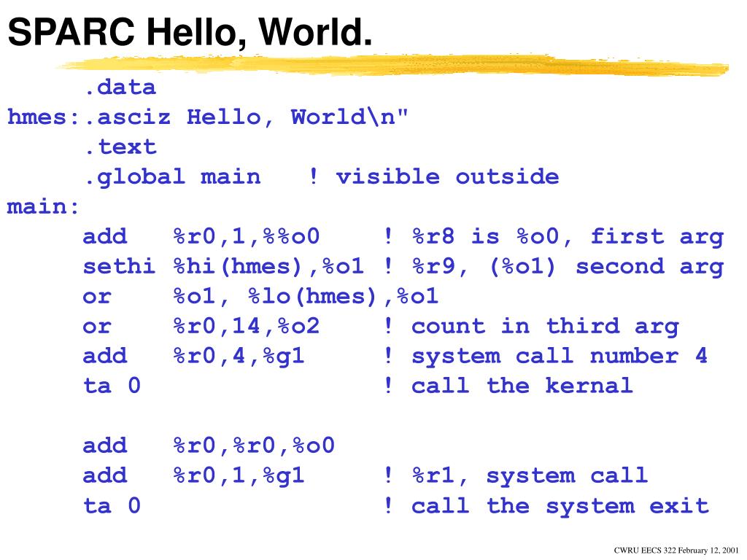Click the '.text' directive line
Screen dimensions: 747x560
120,147
